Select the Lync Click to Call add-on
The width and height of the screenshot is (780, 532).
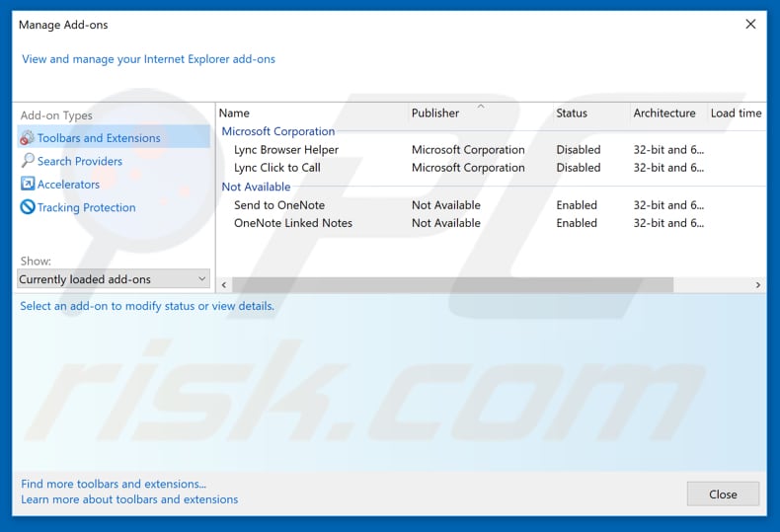(277, 168)
